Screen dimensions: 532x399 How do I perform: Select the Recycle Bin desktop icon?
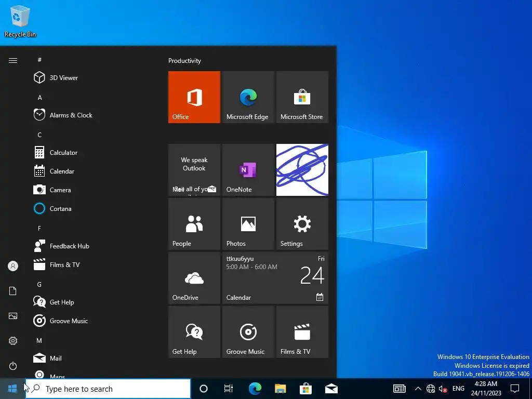click(x=20, y=21)
